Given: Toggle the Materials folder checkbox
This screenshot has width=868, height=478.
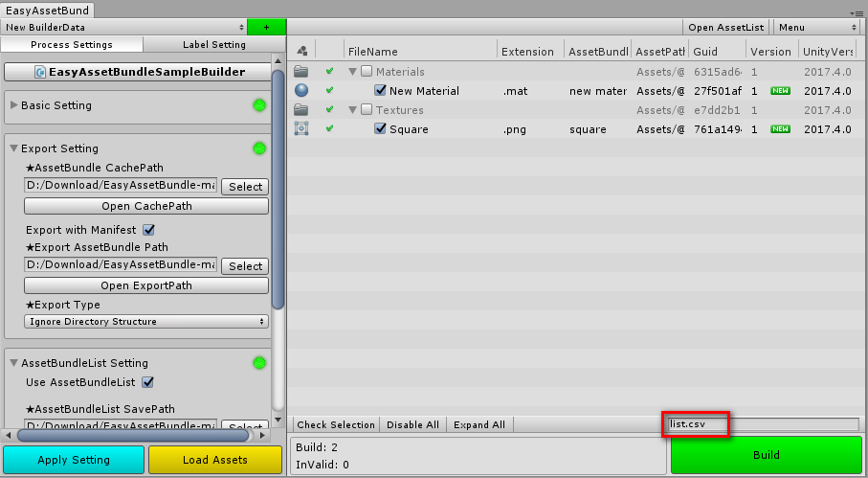Looking at the screenshot, I should (x=367, y=71).
